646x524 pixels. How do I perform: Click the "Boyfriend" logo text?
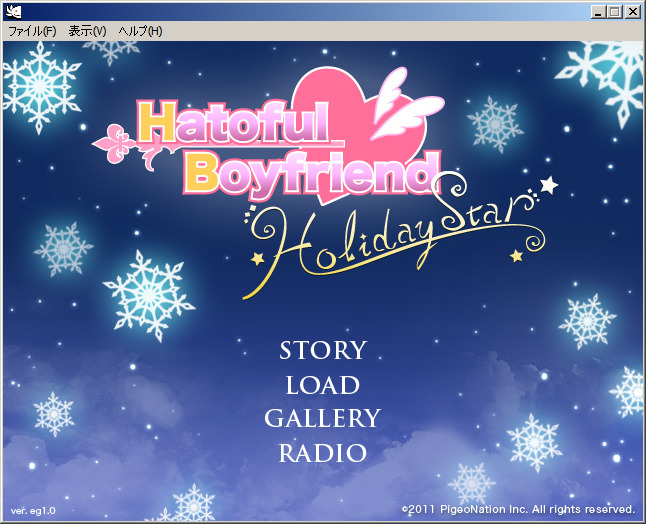tap(312, 173)
